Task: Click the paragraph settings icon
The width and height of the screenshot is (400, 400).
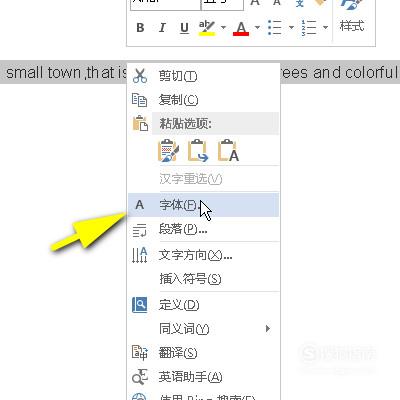Action: (x=140, y=230)
